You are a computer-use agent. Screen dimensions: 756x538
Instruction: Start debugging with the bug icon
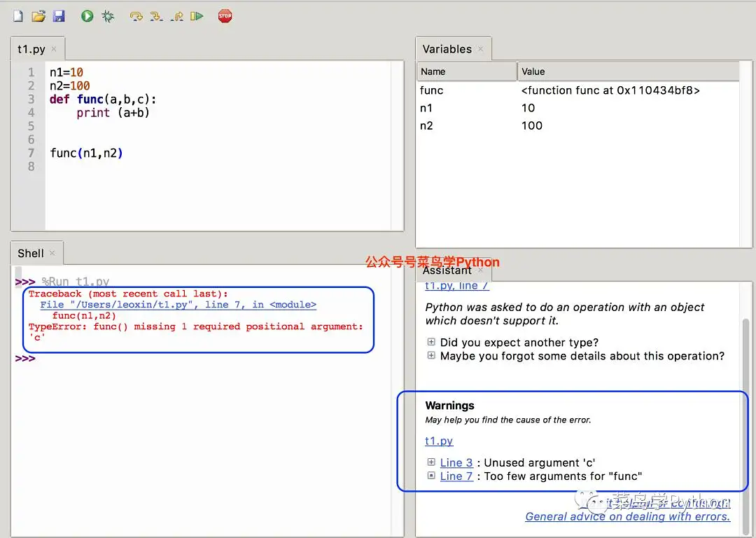[108, 15]
